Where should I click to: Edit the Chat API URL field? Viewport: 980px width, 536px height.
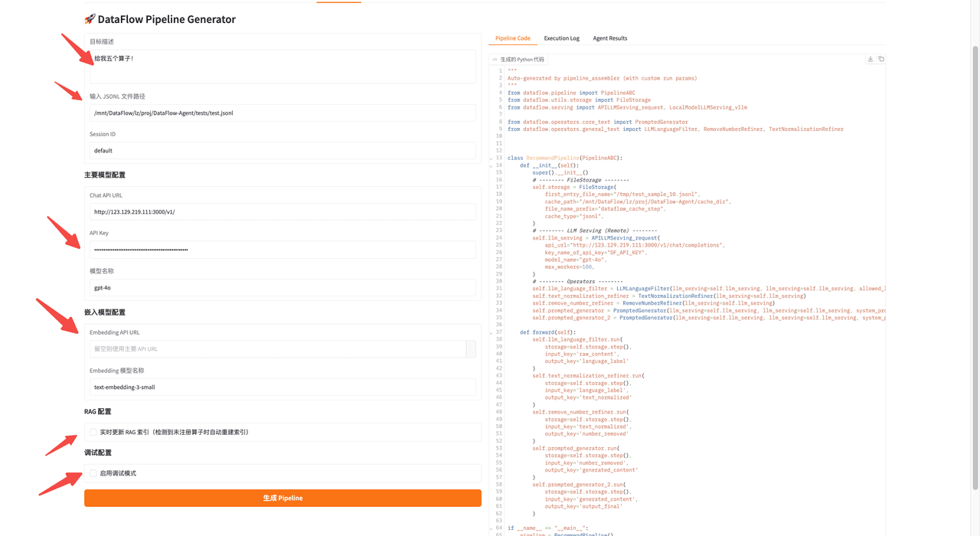click(283, 211)
